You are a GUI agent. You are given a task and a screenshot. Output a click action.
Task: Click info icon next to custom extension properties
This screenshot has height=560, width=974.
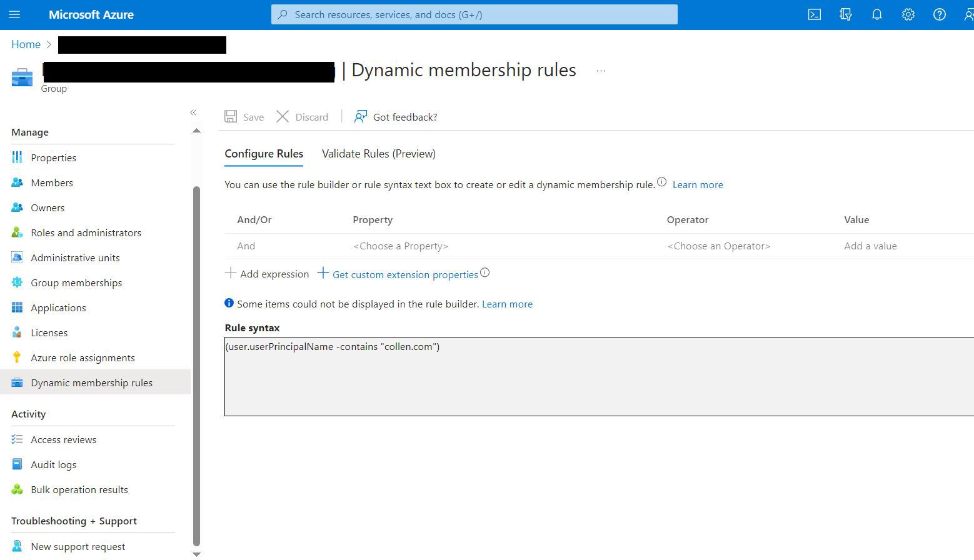click(x=485, y=272)
